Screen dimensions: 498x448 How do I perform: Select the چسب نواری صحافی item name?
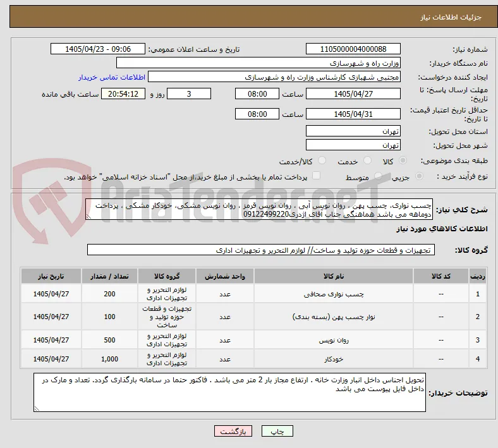click(334, 294)
